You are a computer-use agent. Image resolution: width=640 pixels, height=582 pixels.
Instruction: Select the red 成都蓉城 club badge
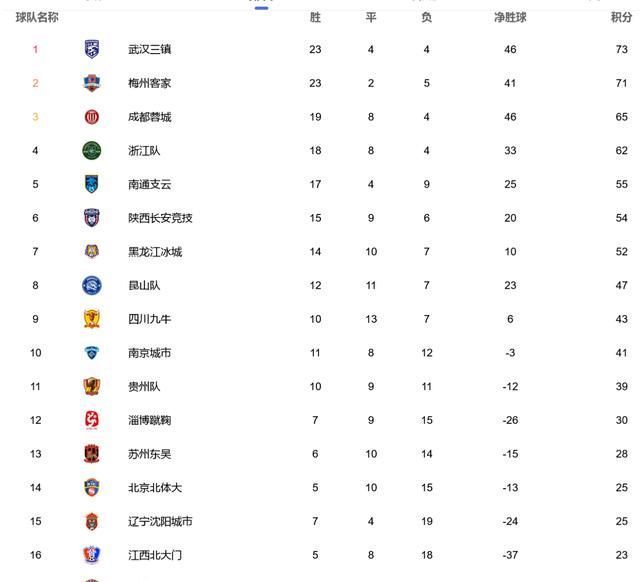(92, 117)
